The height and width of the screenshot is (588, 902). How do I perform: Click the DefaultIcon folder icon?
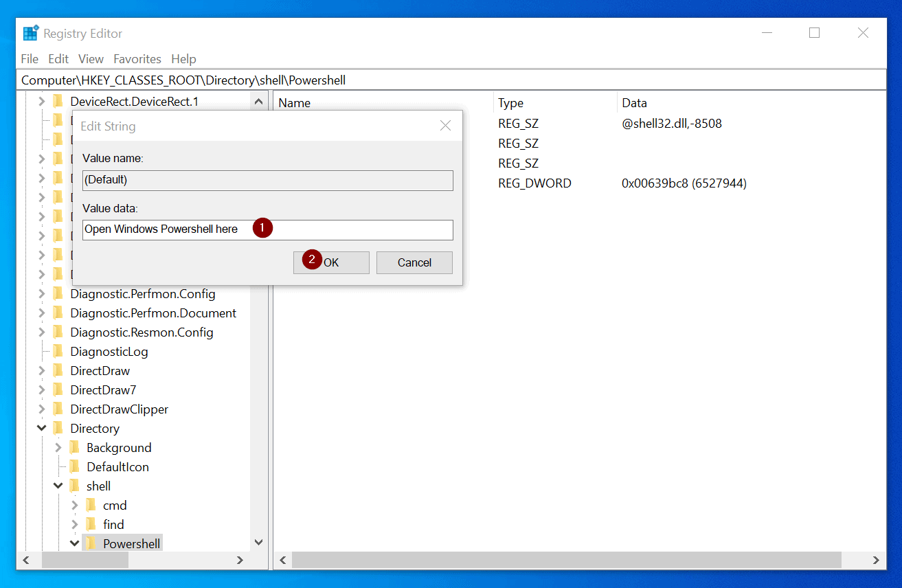(75, 467)
